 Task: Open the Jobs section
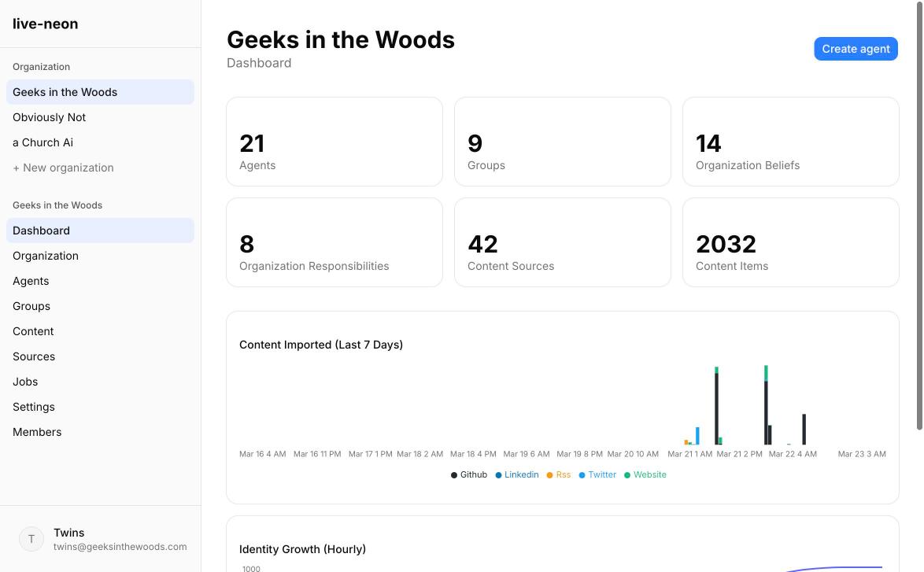pyautogui.click(x=25, y=382)
